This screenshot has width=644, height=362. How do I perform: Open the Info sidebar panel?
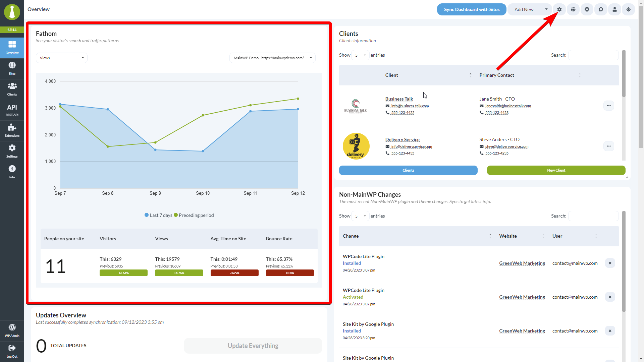click(x=12, y=172)
